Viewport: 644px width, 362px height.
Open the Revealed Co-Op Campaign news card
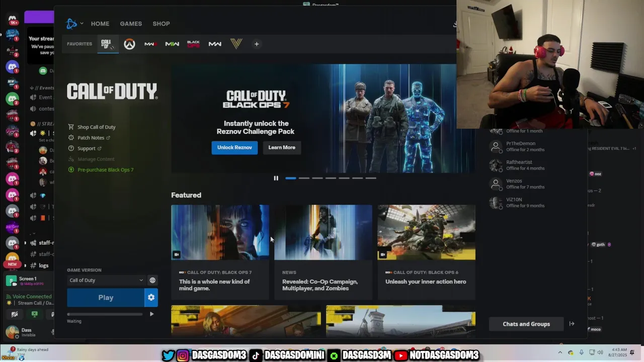pyautogui.click(x=323, y=252)
